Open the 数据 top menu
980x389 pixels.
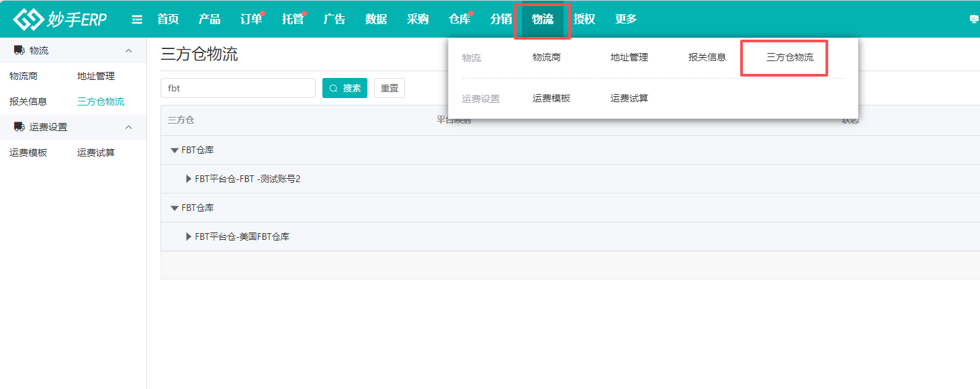coord(376,19)
